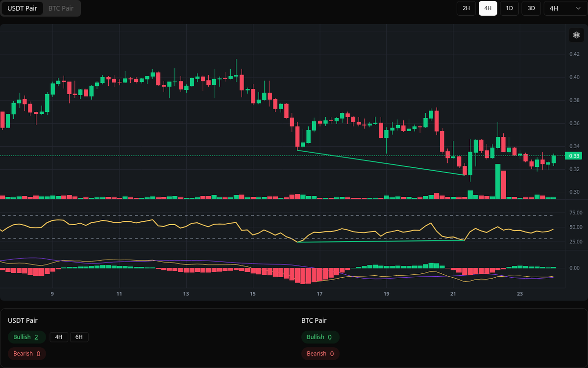Click the Bearish 0 badge under USDT Pair
The height and width of the screenshot is (368, 588).
click(x=26, y=353)
